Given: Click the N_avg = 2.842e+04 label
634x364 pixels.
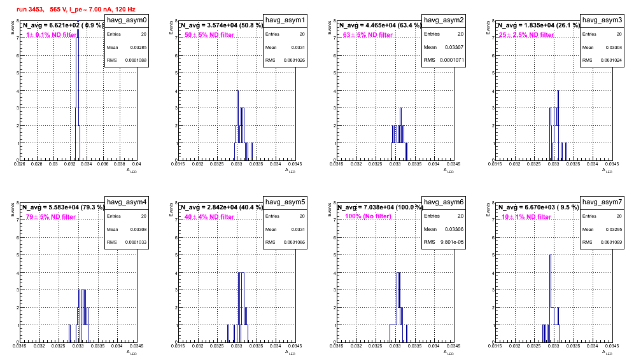Looking at the screenshot, I should [221, 207].
